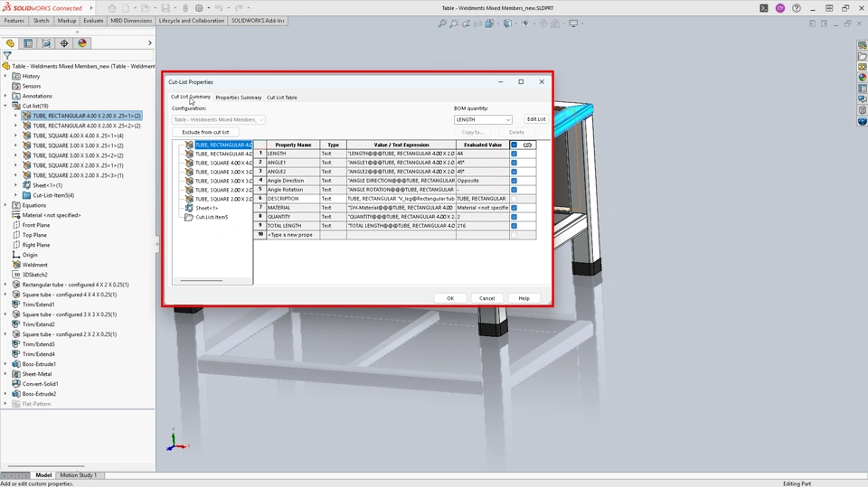
Task: Click the View Settings monitor icon
Action: [x=573, y=23]
